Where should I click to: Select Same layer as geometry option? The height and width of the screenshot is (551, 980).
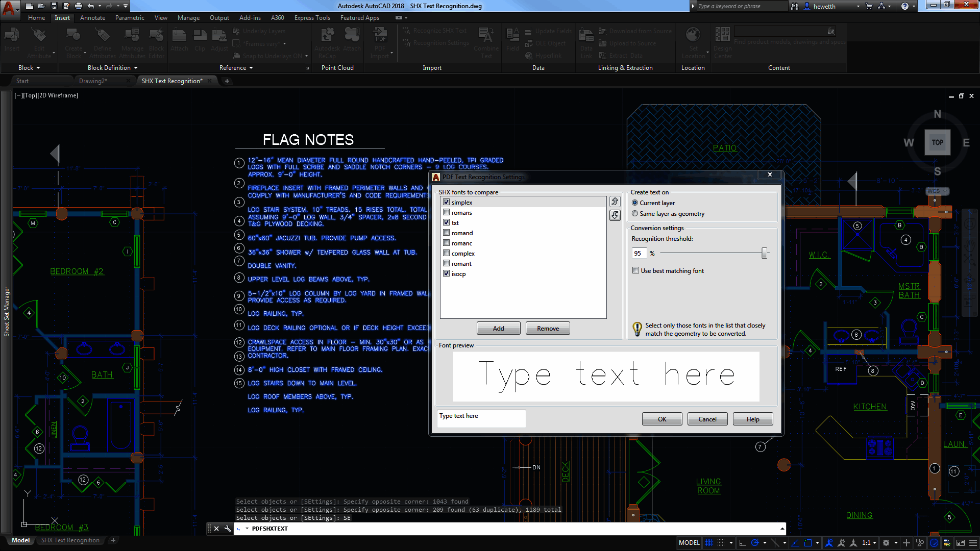(x=635, y=213)
